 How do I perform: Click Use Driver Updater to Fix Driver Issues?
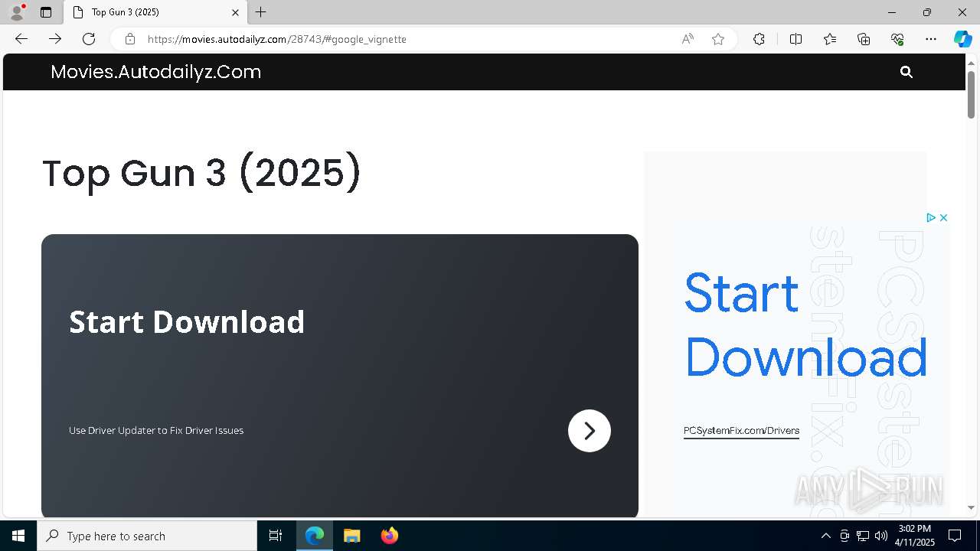pos(156,431)
